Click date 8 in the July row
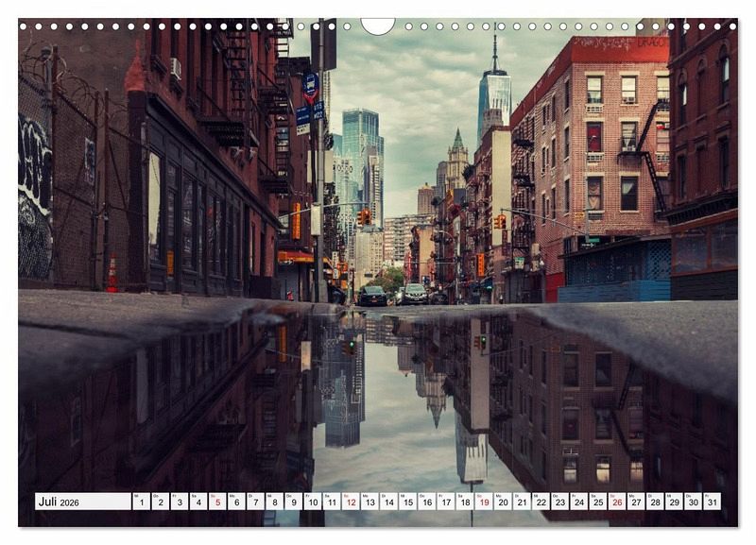756x545 pixels. coord(274,502)
